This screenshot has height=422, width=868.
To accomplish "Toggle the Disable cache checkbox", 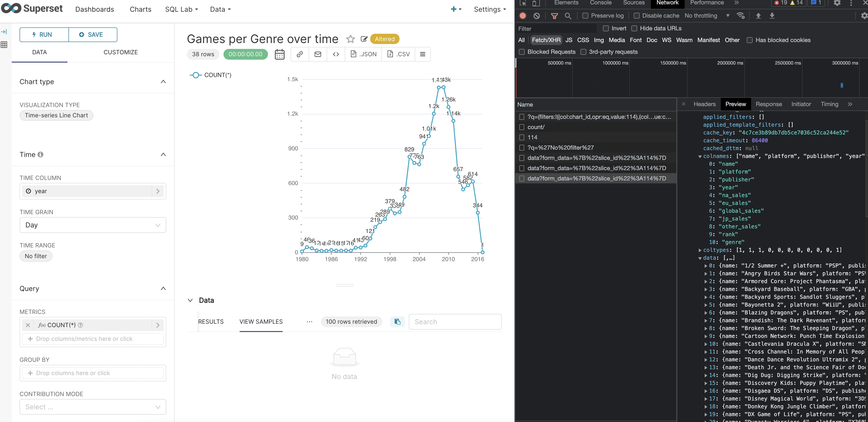I will (x=636, y=15).
